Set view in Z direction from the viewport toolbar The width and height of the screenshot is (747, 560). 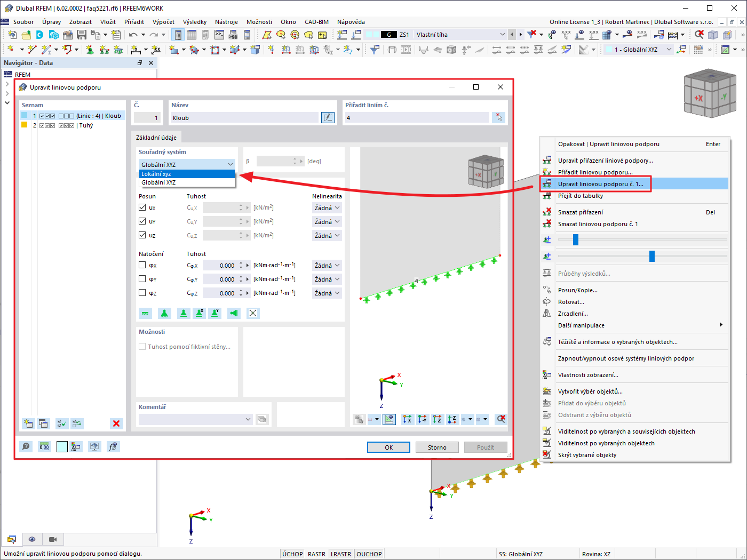click(438, 419)
